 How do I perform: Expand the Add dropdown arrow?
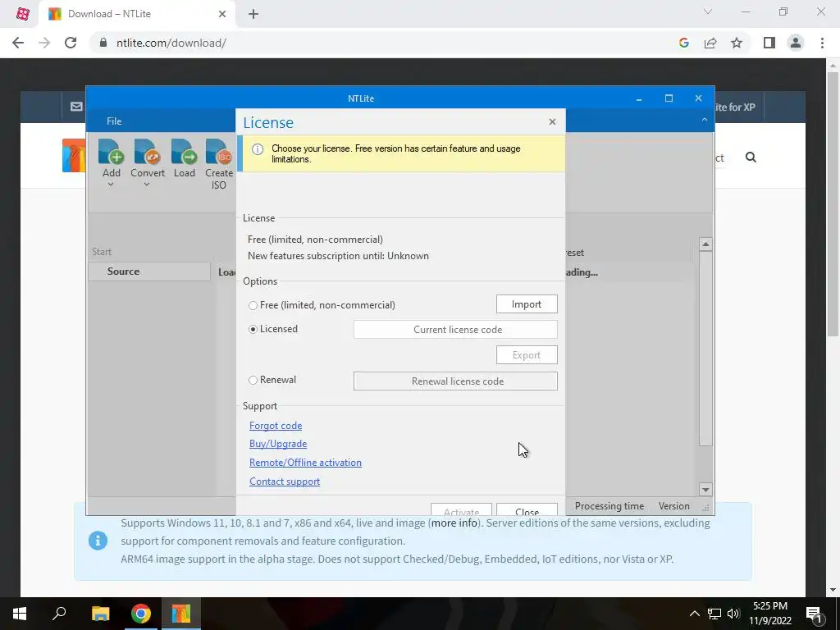pos(111,185)
